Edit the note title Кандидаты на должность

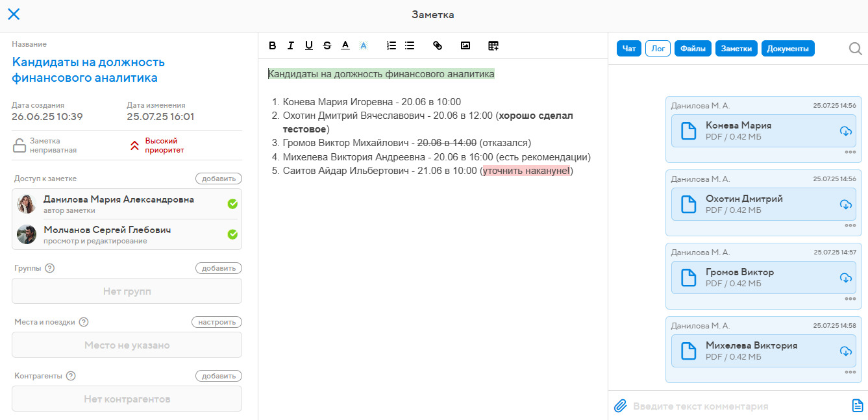(88, 70)
